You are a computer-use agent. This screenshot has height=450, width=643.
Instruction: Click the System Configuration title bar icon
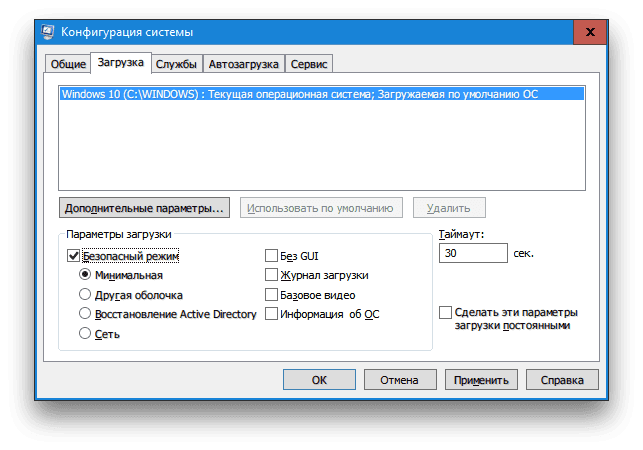47,31
